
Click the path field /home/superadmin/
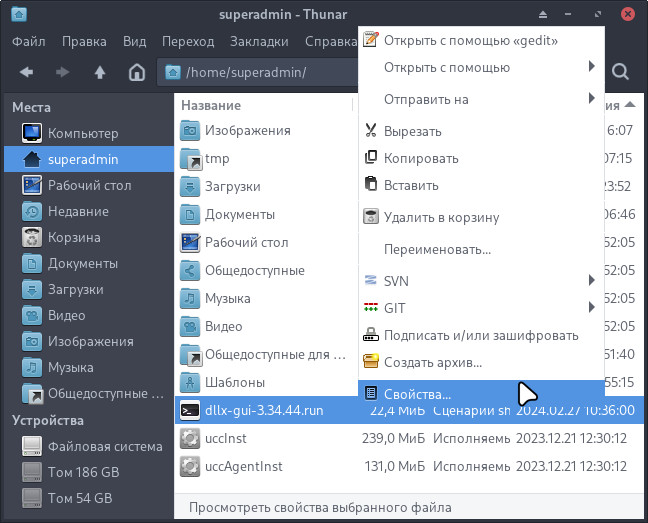258,72
